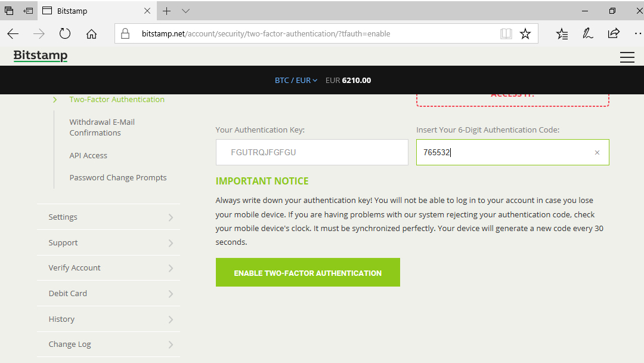Open a new tab with plus icon

pos(166,11)
